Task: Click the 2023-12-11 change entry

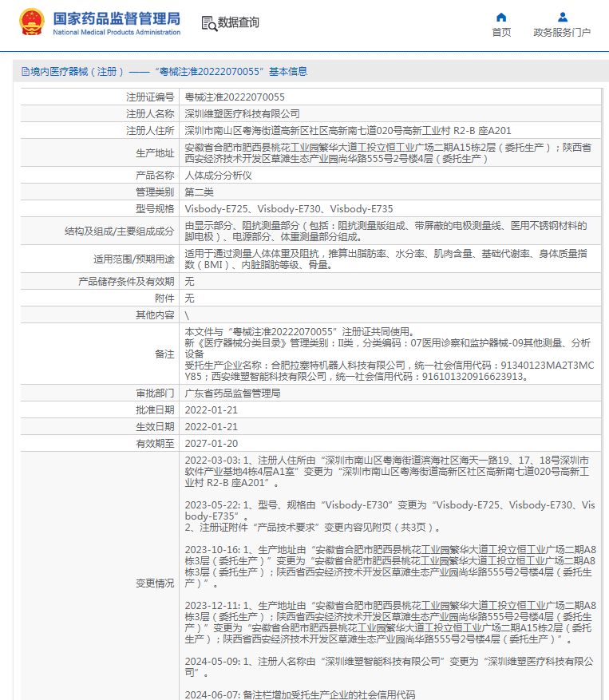Action: coord(390,623)
